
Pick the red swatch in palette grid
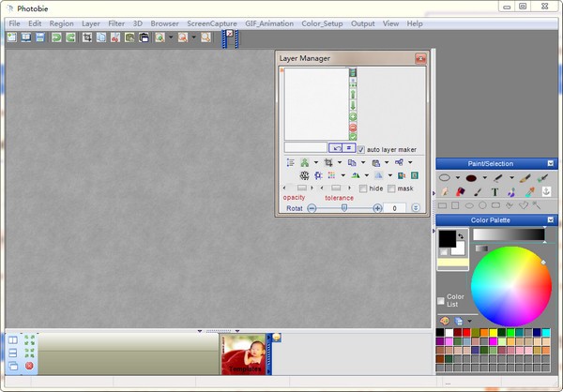[x=466, y=333]
